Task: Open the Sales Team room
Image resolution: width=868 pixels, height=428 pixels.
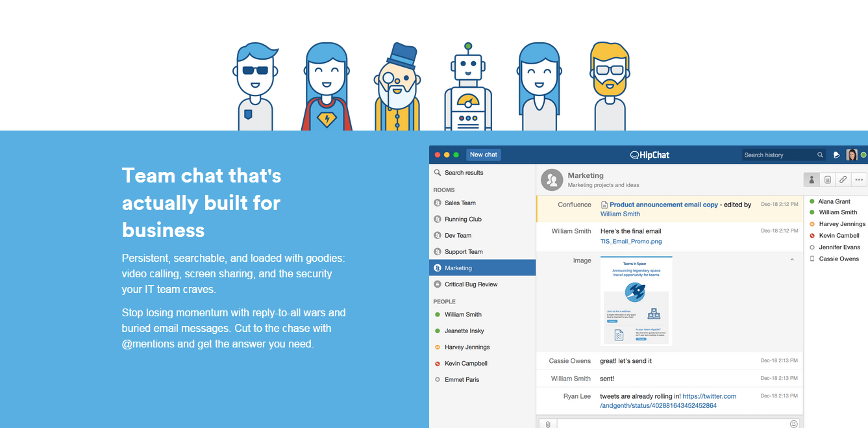Action: (460, 203)
